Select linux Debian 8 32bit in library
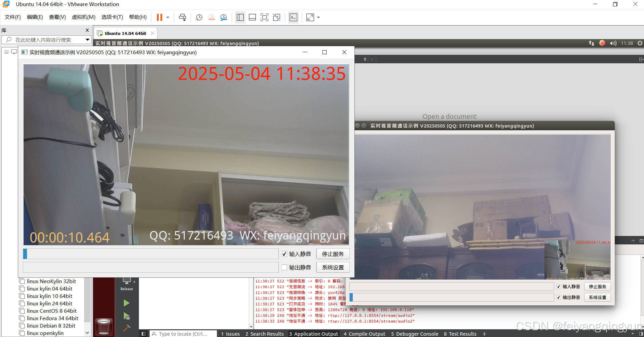The width and height of the screenshot is (644, 337). tap(51, 326)
